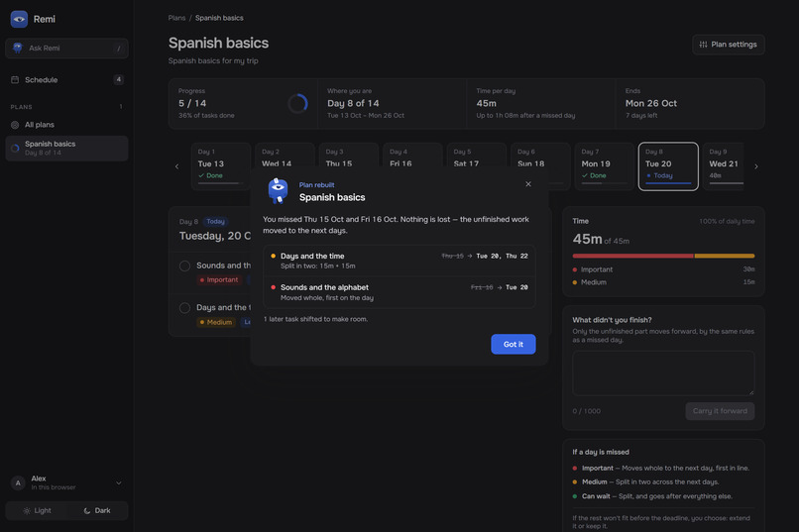Screen dimensions: 799x532
Task: Close the Plan rebuilt dialog
Action: (528, 184)
